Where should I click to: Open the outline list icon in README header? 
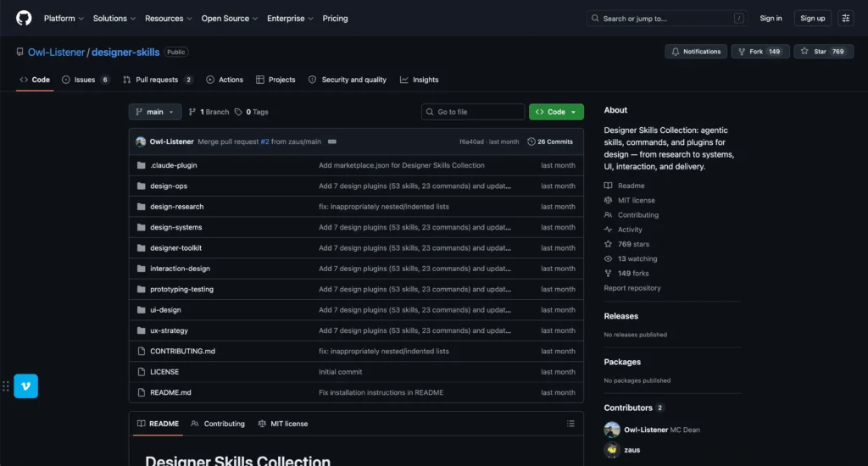point(570,424)
